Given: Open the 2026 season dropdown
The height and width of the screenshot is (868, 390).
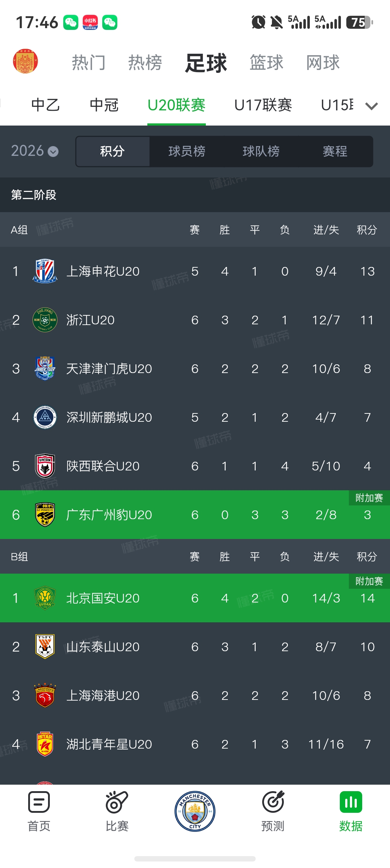Looking at the screenshot, I should tap(35, 151).
